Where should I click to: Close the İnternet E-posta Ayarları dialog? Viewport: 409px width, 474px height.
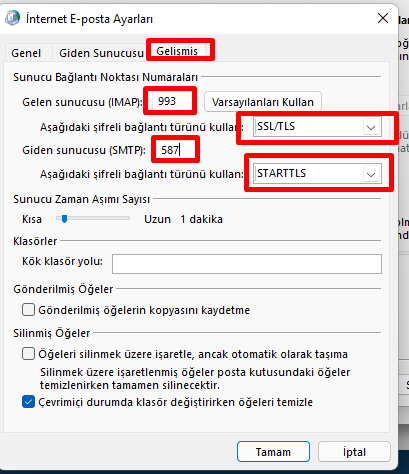383,18
